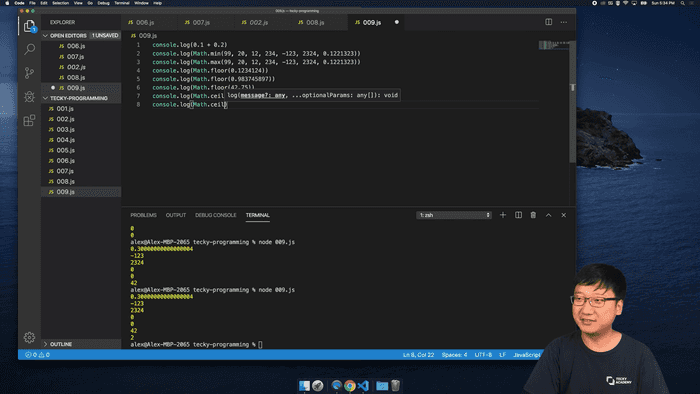This screenshot has width=700, height=394.
Task: Open 005.js in the file tree
Action: coord(81,150)
